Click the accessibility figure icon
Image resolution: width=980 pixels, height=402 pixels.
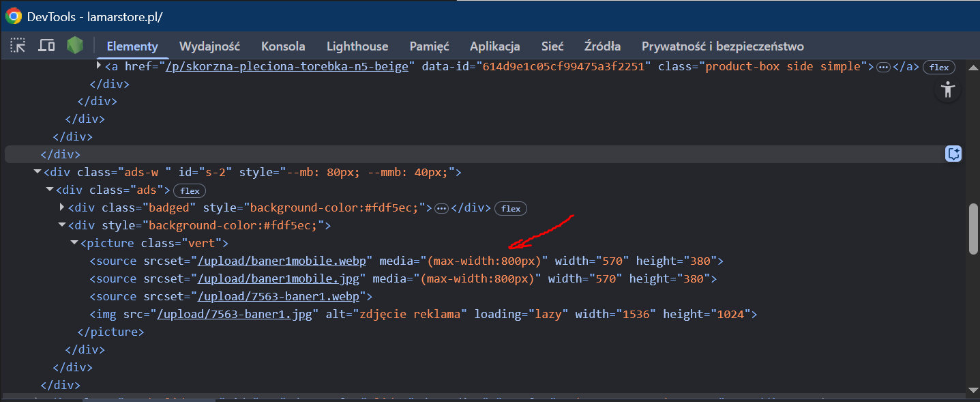point(947,89)
